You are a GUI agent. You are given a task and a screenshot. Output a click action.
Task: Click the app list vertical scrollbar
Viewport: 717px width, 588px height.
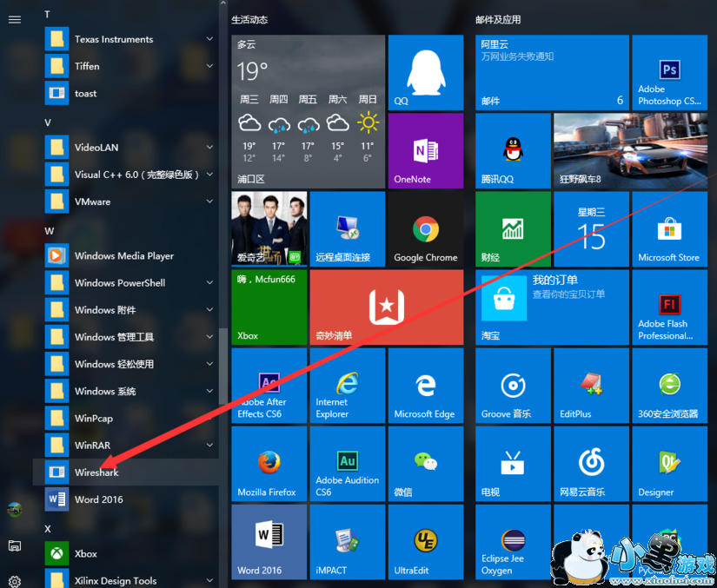(223, 365)
